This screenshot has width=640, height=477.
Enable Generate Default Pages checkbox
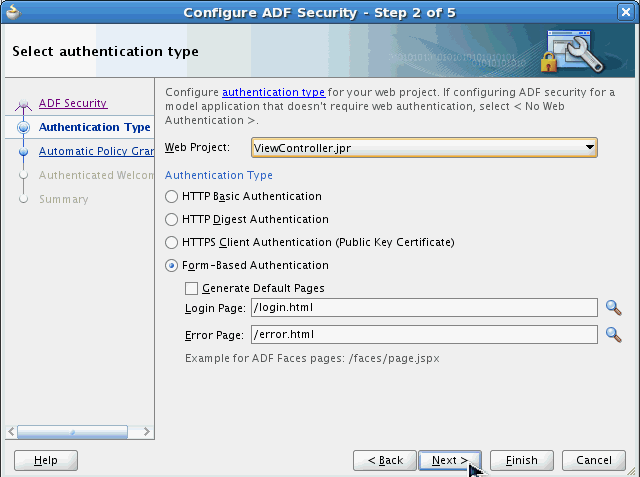click(x=191, y=288)
